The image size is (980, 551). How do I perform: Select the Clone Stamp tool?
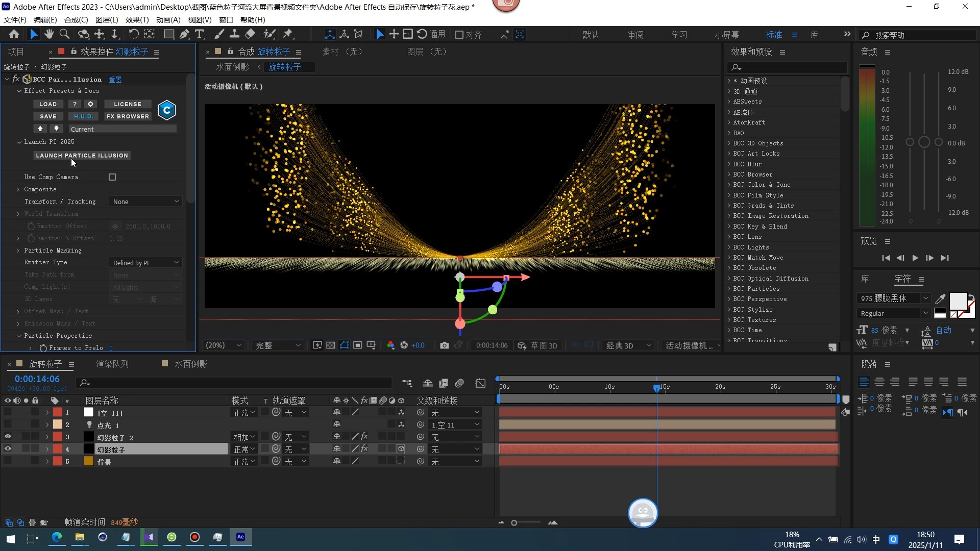[x=234, y=34]
